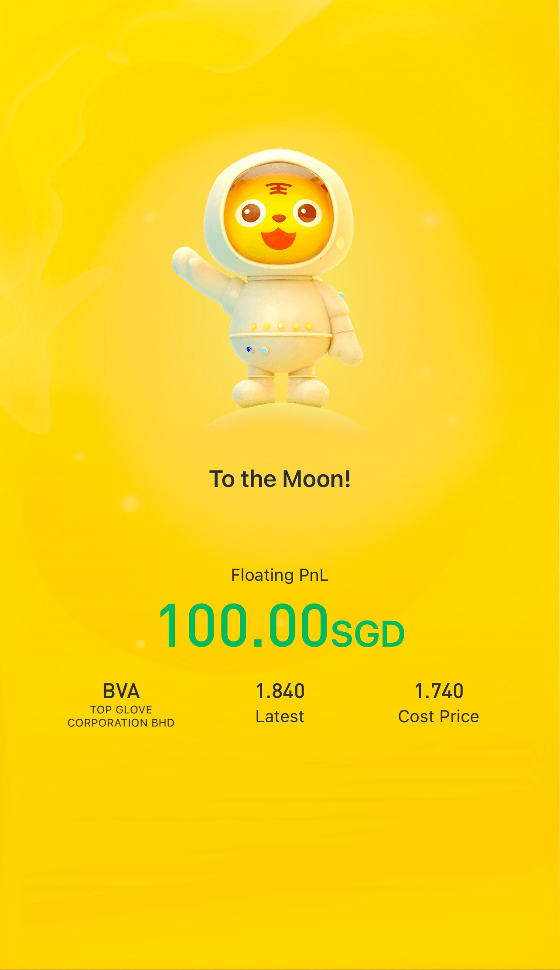Click the TOP GLOVE CORPORATION BHD name
The width and height of the screenshot is (560, 970).
click(x=121, y=716)
